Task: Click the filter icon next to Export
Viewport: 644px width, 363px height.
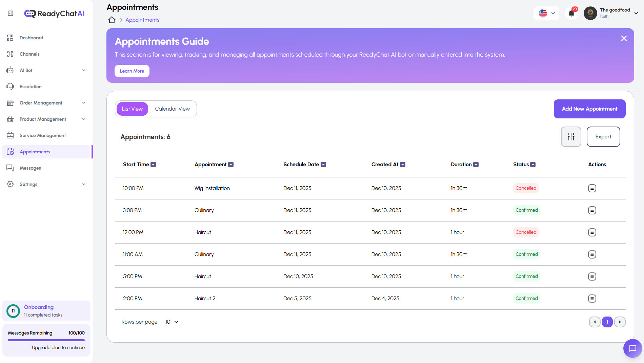Action: [x=571, y=137]
